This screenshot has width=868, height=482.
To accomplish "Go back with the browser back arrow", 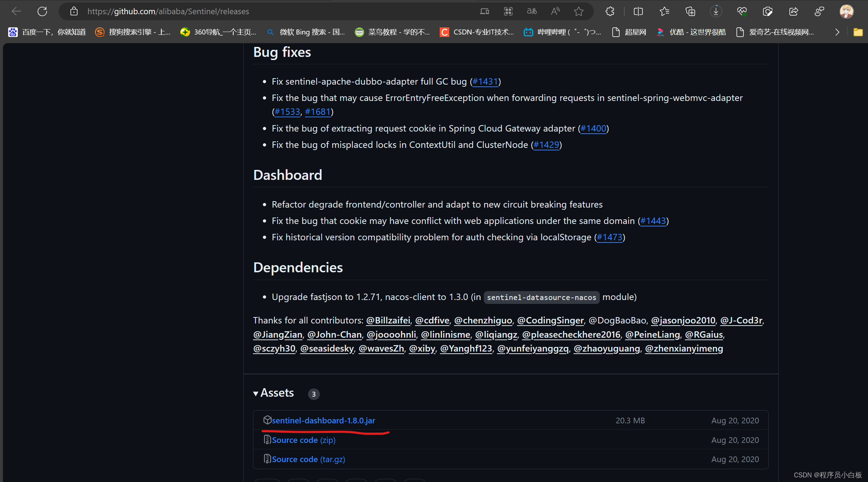I will (16, 11).
